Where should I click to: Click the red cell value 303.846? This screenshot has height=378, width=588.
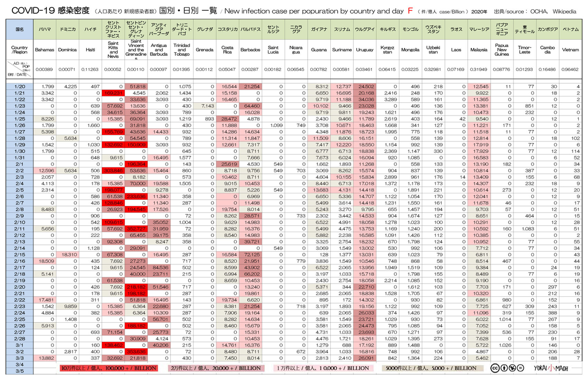click(113, 170)
